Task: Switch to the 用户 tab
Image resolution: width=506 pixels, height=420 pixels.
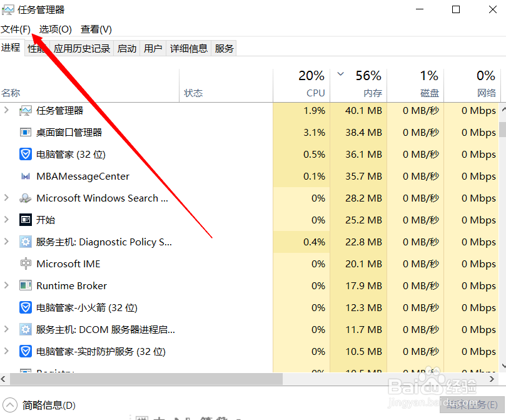Action: (x=153, y=48)
